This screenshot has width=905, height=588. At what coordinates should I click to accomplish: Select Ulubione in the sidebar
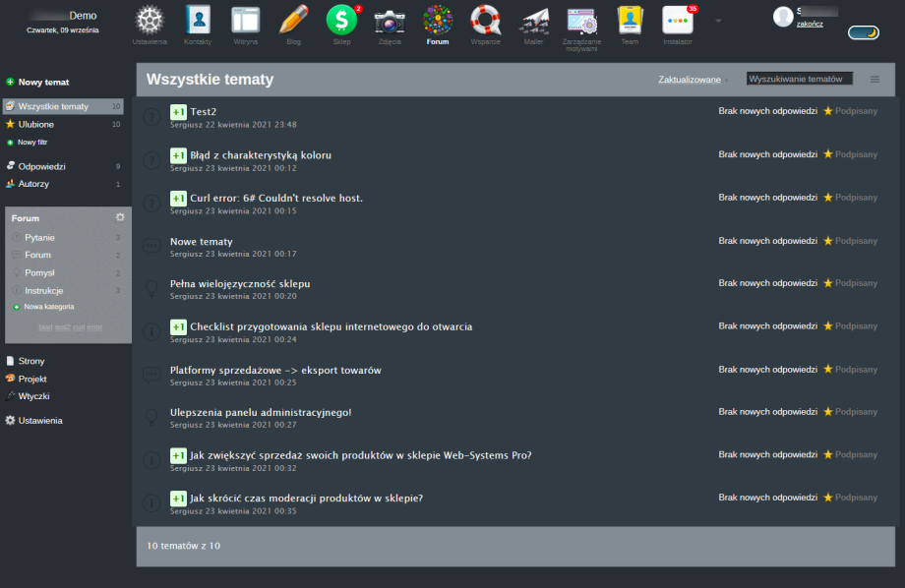(36, 125)
